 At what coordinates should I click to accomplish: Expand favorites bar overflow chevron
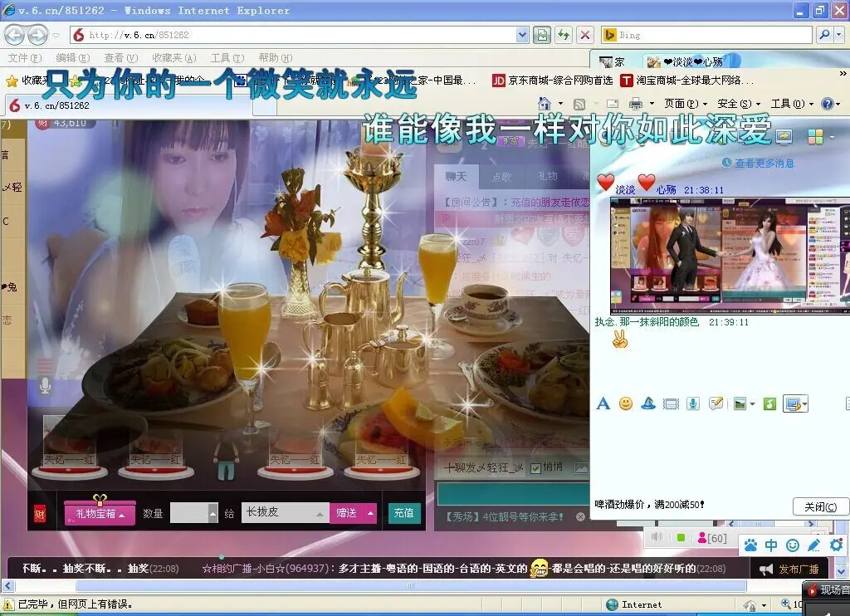click(x=843, y=73)
